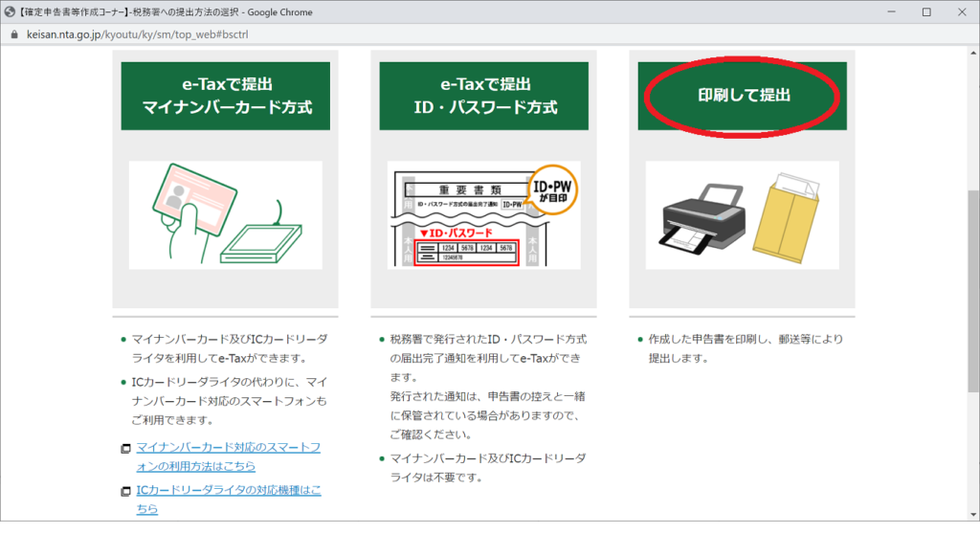Click the padlock site info icon
The height and width of the screenshot is (556, 980).
pos(14,34)
